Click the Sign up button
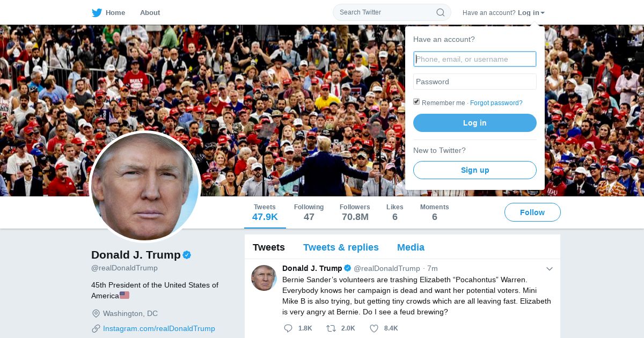The width and height of the screenshot is (644, 338). point(475,170)
